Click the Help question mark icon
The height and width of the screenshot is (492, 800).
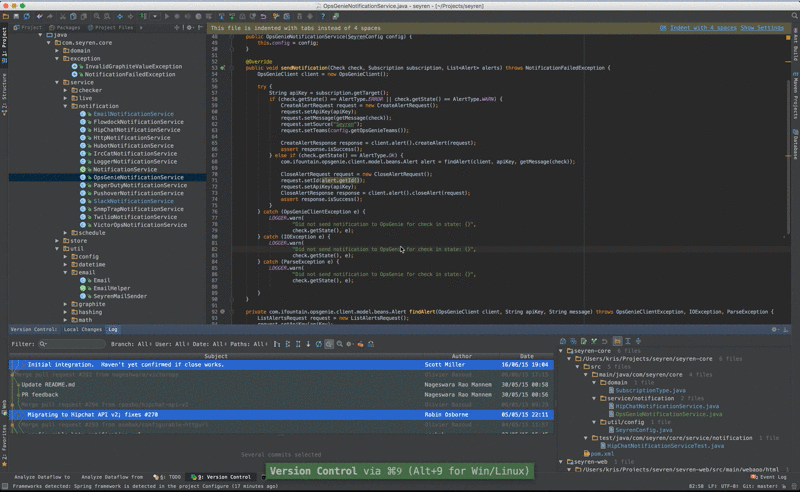click(x=323, y=16)
